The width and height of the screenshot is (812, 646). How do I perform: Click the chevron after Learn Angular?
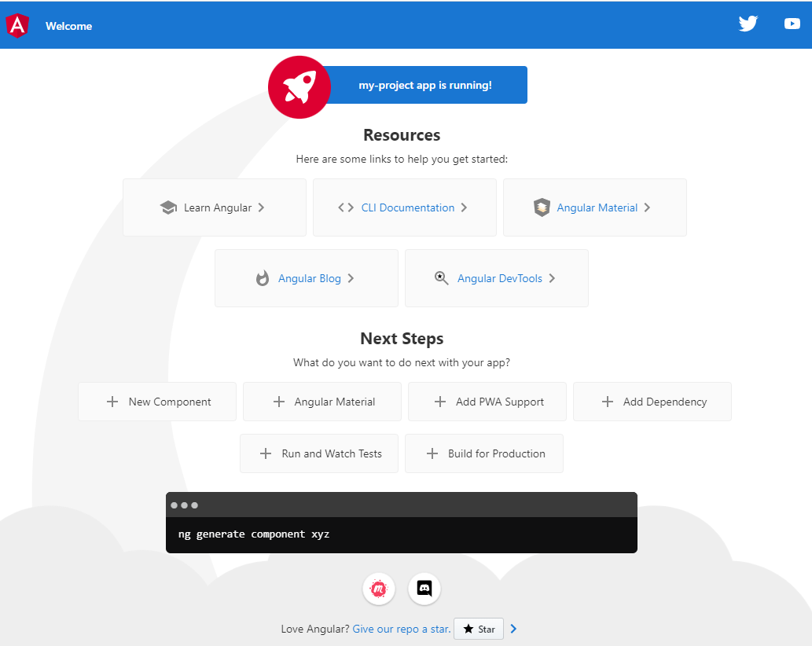tap(261, 207)
